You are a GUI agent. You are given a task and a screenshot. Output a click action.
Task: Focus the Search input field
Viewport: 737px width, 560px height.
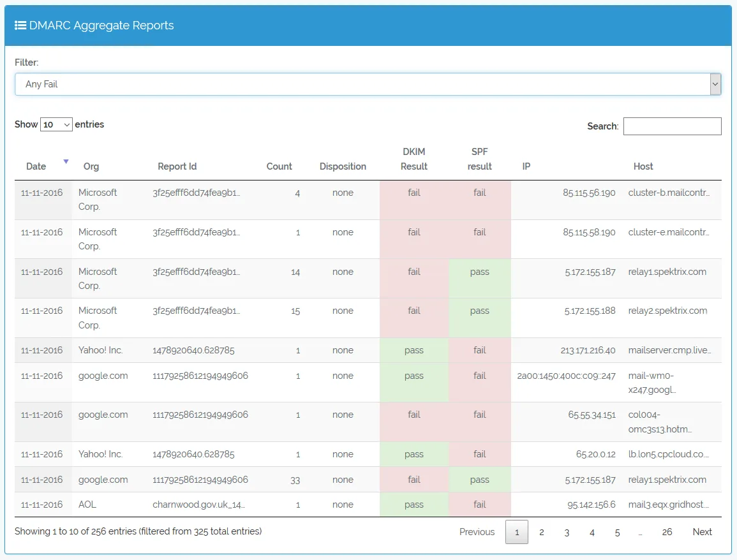pyautogui.click(x=672, y=126)
